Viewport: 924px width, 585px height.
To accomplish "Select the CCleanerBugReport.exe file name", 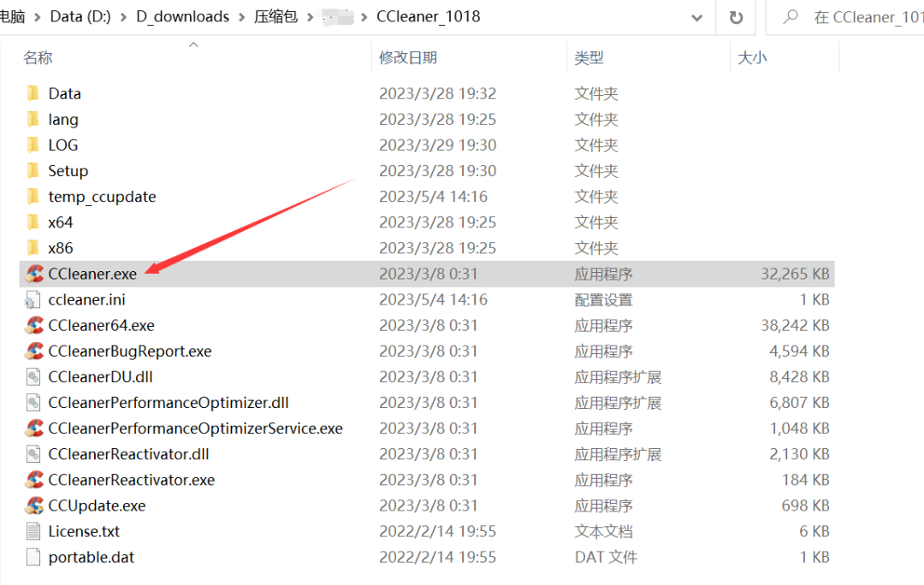I will coord(130,352).
